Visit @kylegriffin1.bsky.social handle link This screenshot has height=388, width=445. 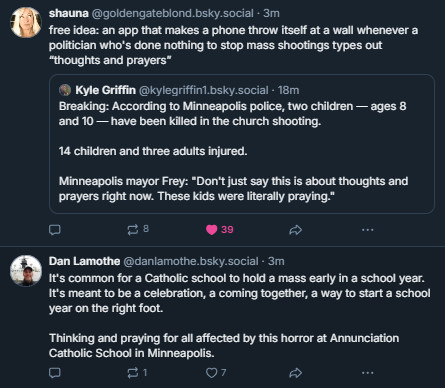[203, 90]
